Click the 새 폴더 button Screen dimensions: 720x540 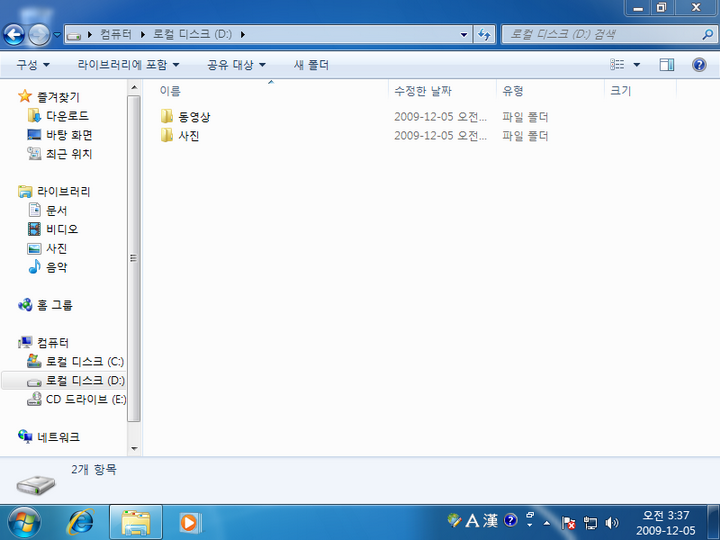[311, 65]
